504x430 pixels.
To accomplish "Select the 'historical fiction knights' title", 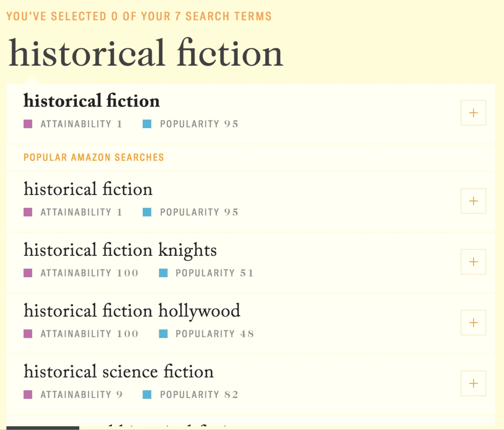I will tap(120, 250).
